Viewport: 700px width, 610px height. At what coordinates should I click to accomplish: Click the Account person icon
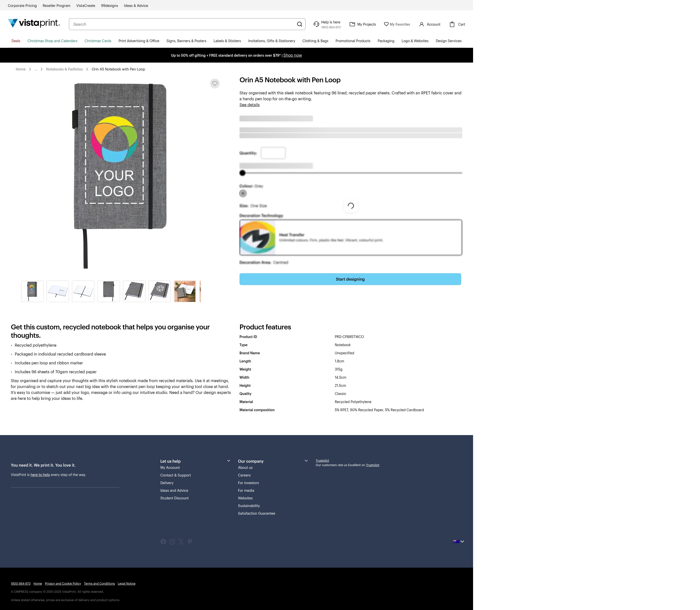(422, 24)
